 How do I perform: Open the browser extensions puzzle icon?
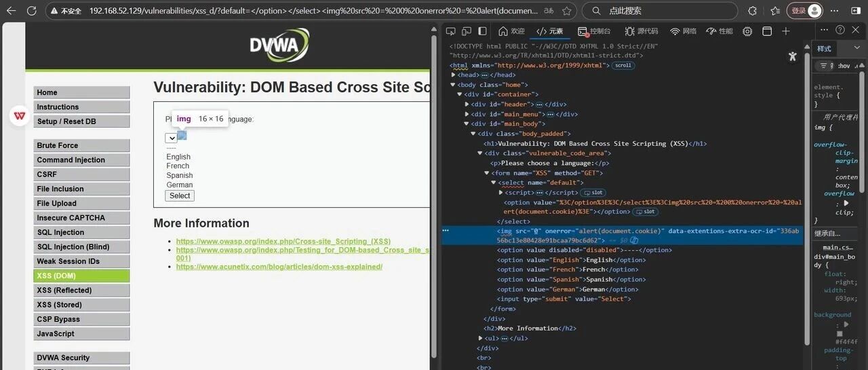[752, 11]
